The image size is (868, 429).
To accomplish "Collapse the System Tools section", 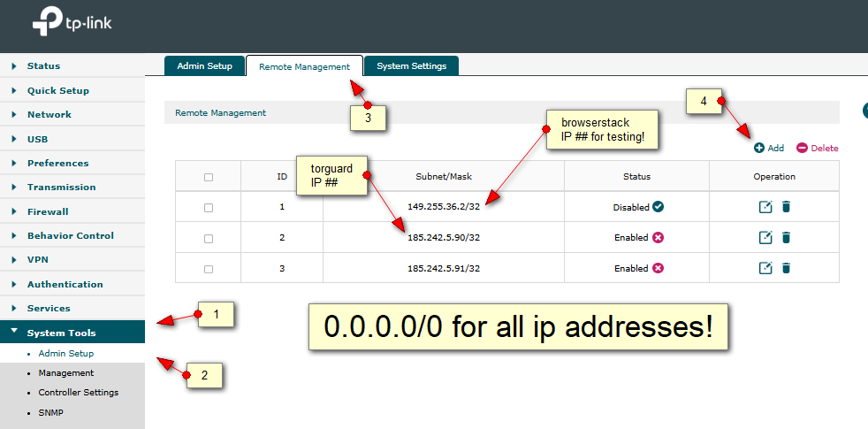I will (x=61, y=333).
